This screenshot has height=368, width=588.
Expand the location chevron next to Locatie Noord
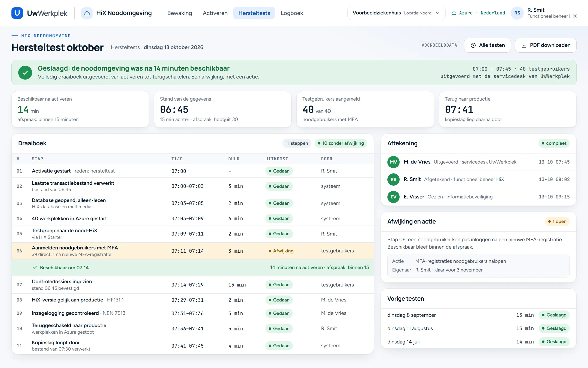437,13
